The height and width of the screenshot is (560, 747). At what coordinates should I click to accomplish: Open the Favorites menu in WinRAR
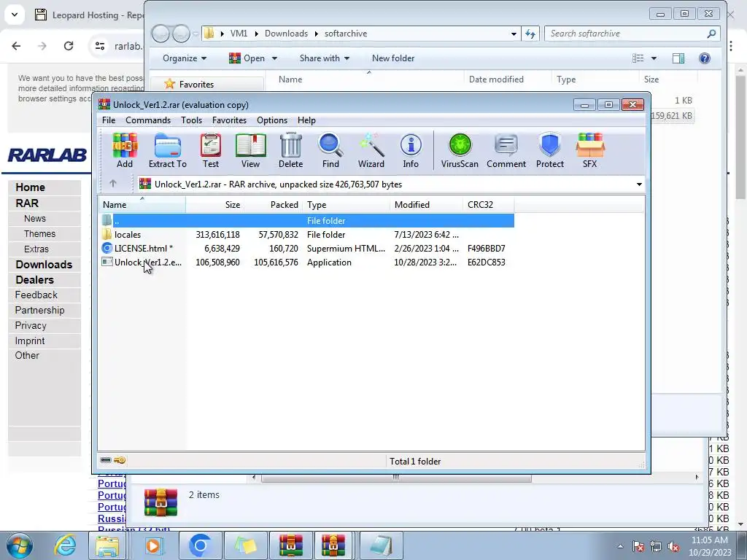click(229, 120)
